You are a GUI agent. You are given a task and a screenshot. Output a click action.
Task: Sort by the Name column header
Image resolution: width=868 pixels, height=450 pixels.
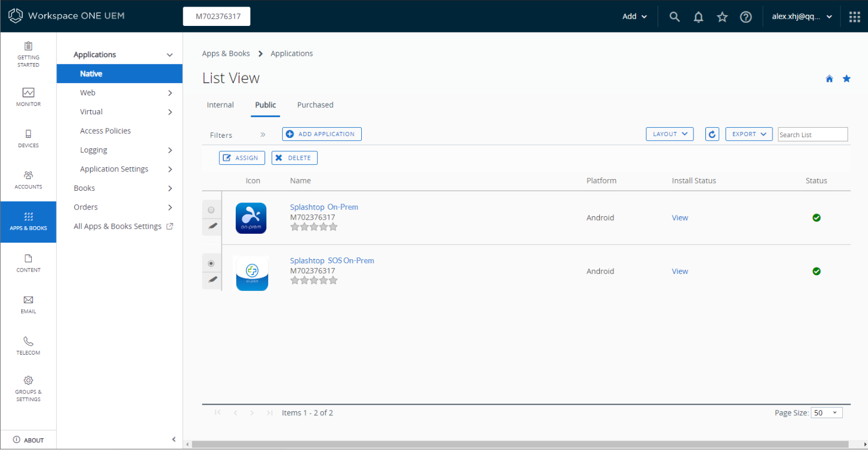click(x=301, y=181)
